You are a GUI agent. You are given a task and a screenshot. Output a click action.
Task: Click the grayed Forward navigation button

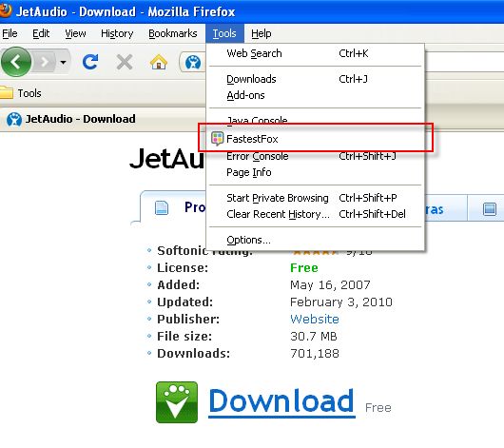pos(45,62)
